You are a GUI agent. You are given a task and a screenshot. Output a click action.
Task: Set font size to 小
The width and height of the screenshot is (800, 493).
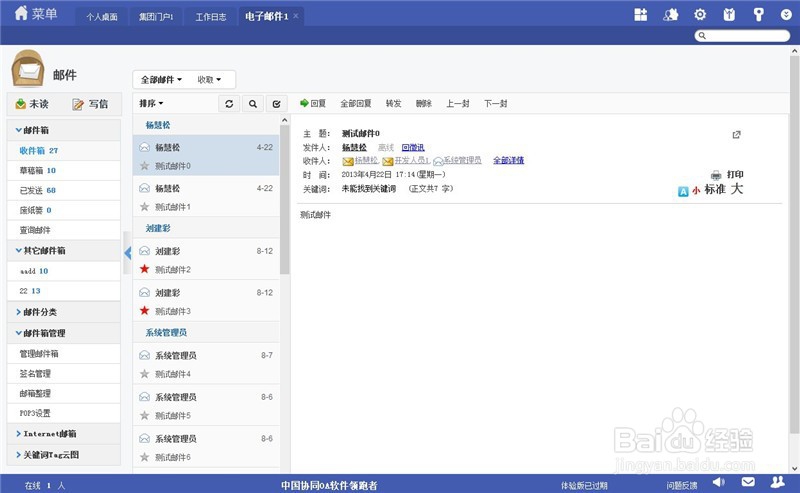click(696, 190)
